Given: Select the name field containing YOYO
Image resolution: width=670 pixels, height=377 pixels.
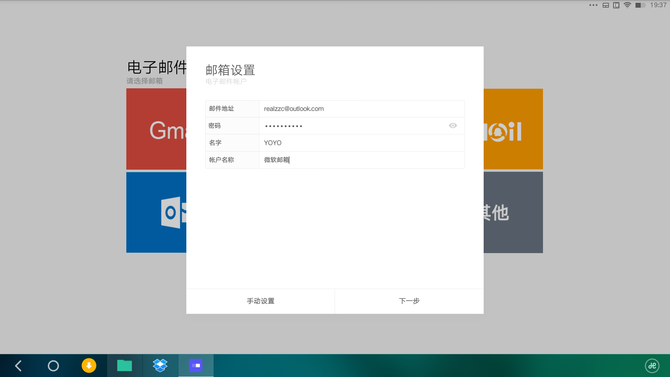Looking at the screenshot, I should (361, 143).
